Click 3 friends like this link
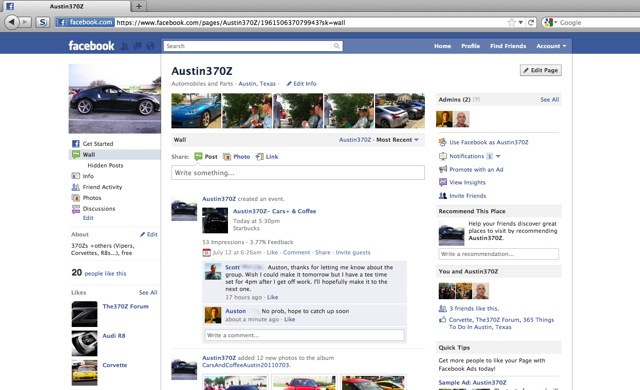Image resolution: width=640 pixels, height=390 pixels. click(x=474, y=308)
